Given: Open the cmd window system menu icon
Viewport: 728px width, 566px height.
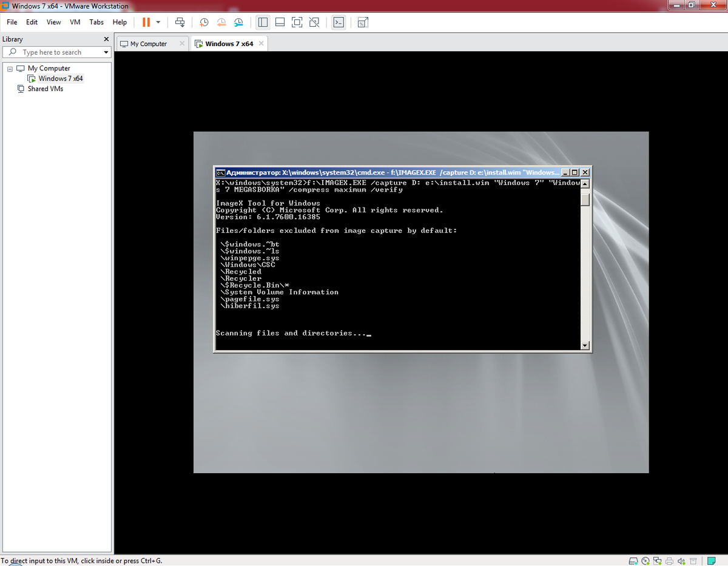Looking at the screenshot, I should [221, 172].
